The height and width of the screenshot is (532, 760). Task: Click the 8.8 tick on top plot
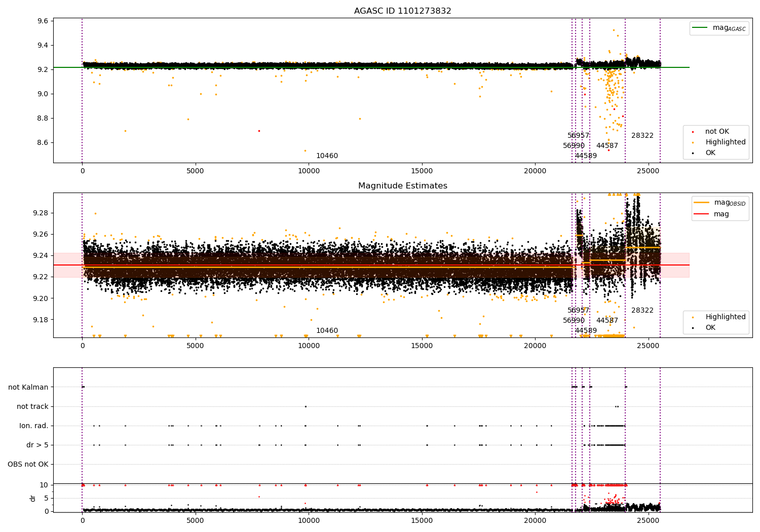tap(43, 119)
